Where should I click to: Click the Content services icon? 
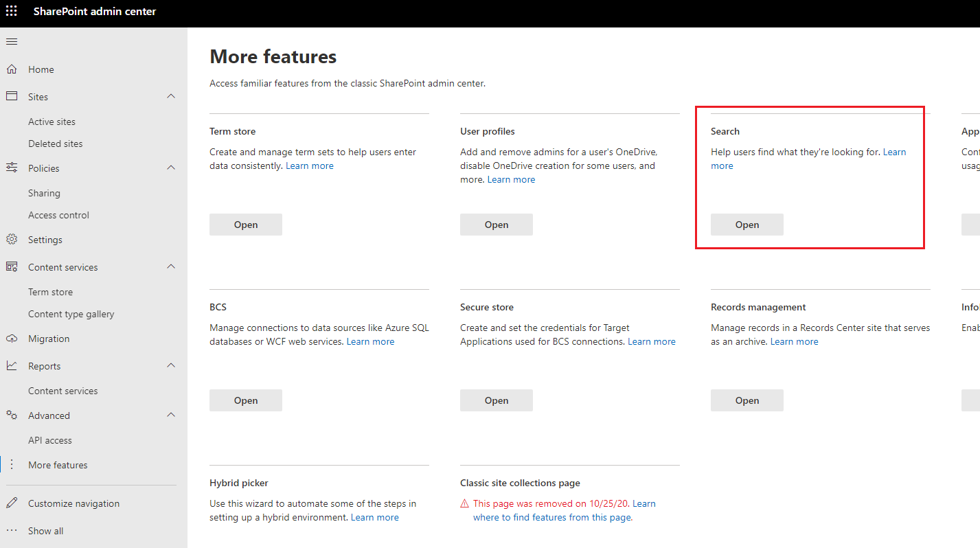(x=11, y=266)
